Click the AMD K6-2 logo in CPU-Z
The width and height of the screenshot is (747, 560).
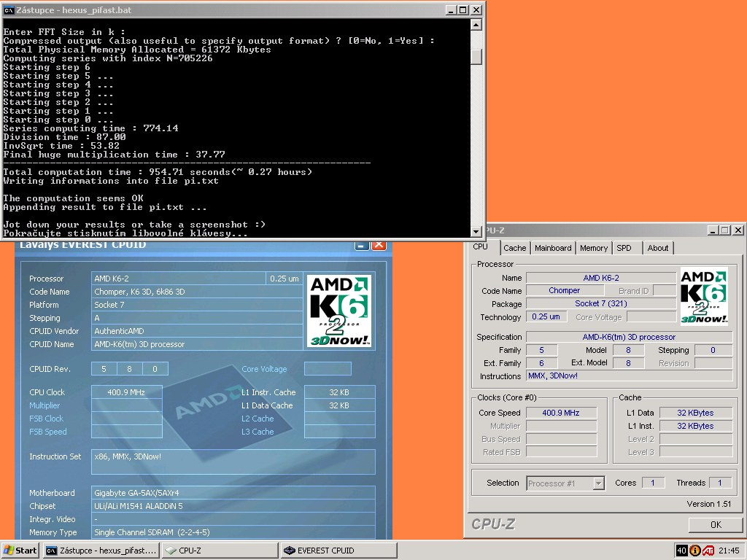(704, 296)
